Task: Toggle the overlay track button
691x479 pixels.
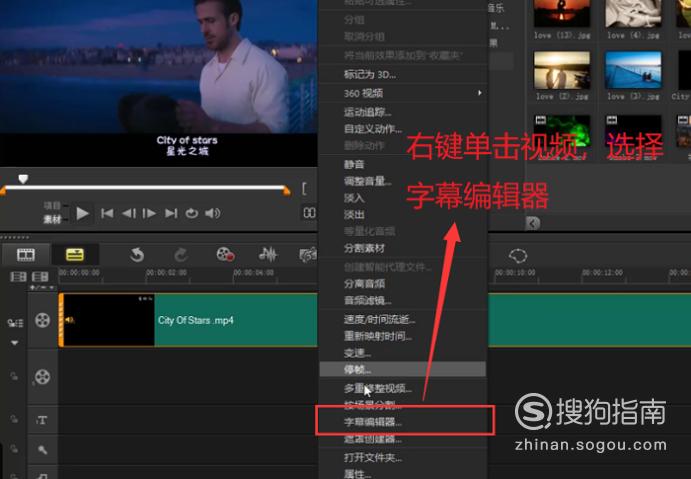Action: [x=42, y=377]
